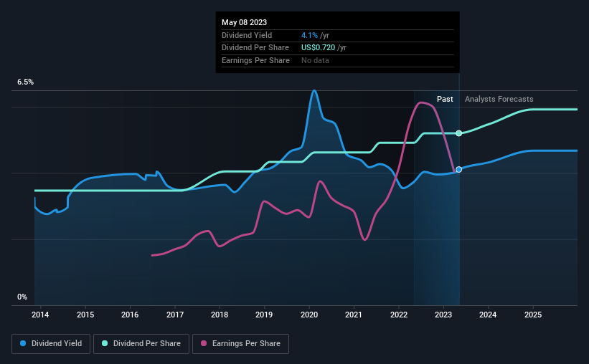The width and height of the screenshot is (589, 364).
Task: Click the Earnings Per Share row label in the tooltip
Action: click(255, 60)
